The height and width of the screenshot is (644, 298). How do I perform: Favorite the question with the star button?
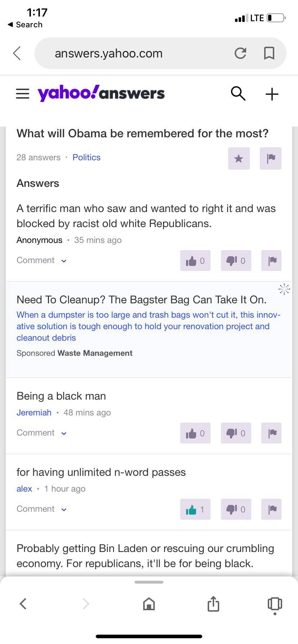tap(239, 158)
